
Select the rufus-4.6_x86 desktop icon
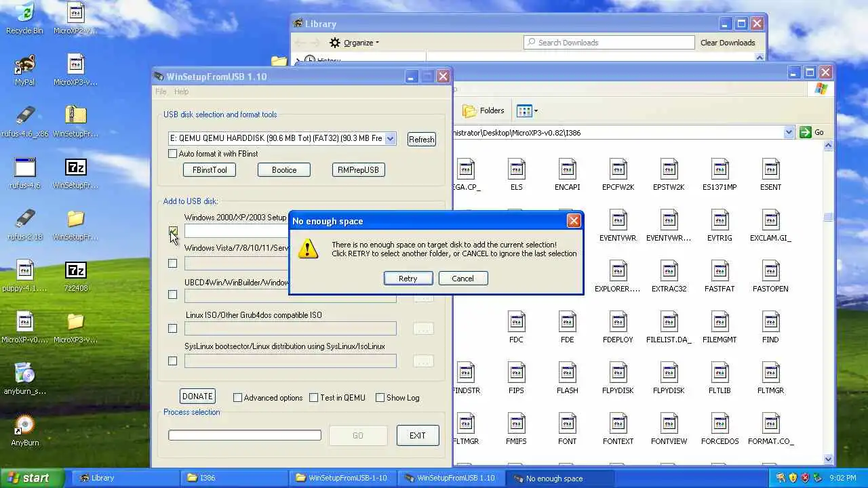[x=24, y=121]
